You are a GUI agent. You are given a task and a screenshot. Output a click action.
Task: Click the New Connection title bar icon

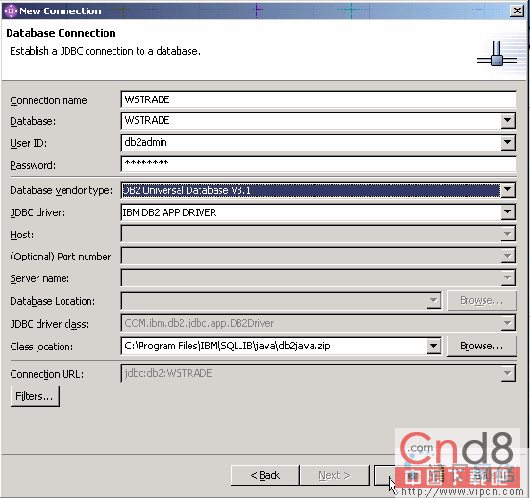(10, 11)
